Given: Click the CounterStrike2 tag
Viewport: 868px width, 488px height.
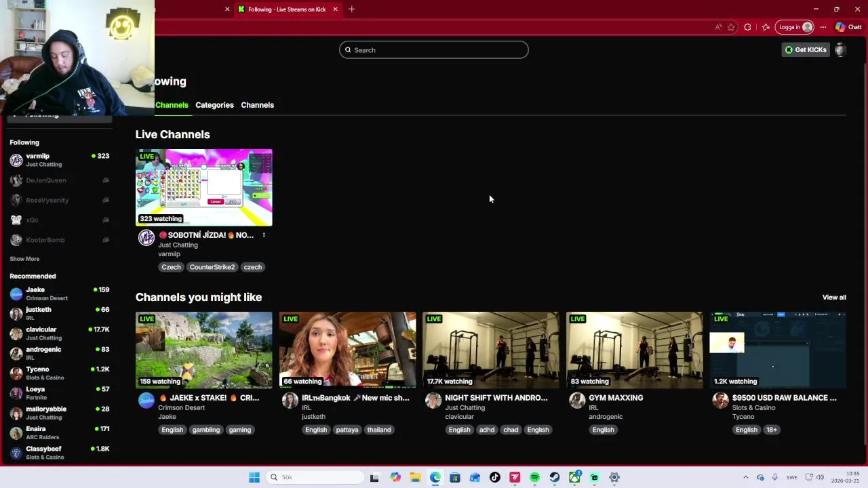Looking at the screenshot, I should coord(212,267).
